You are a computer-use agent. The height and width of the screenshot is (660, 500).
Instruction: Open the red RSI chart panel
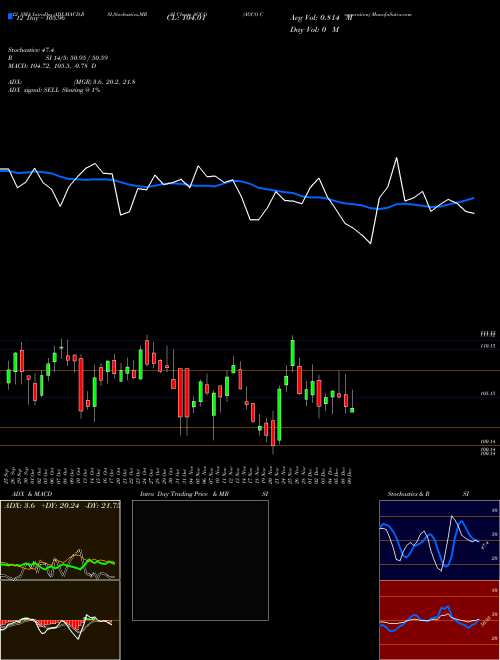(439, 620)
